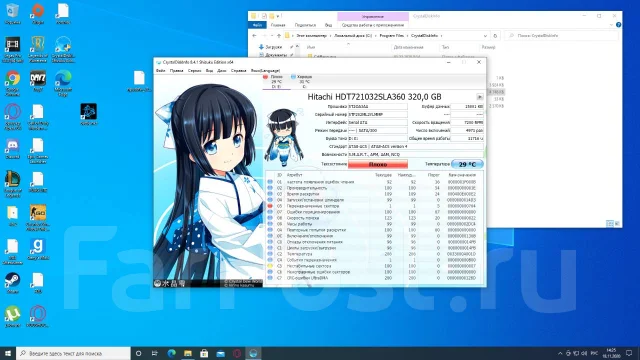Screen dimensions: 640x360
Task: Select the Хорошо 31 °C disk tab
Action: (x=303, y=82)
